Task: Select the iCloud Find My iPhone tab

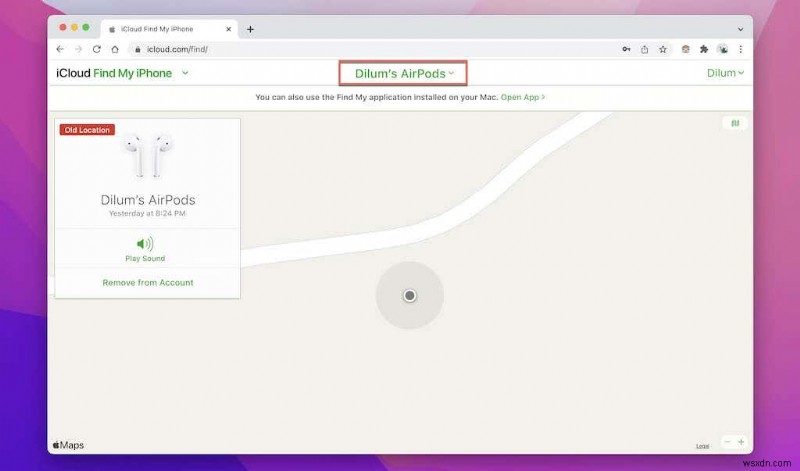Action: tap(168, 29)
